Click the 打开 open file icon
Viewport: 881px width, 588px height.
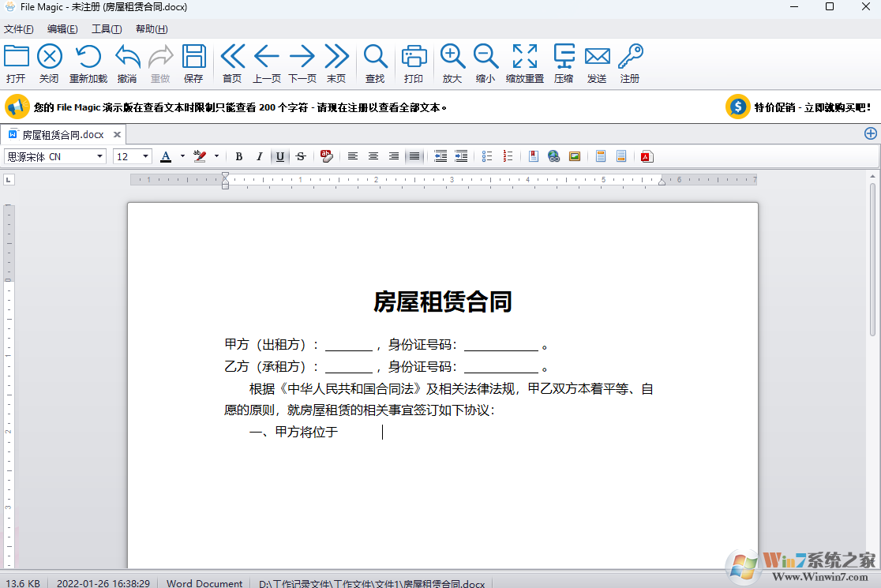tap(17, 63)
